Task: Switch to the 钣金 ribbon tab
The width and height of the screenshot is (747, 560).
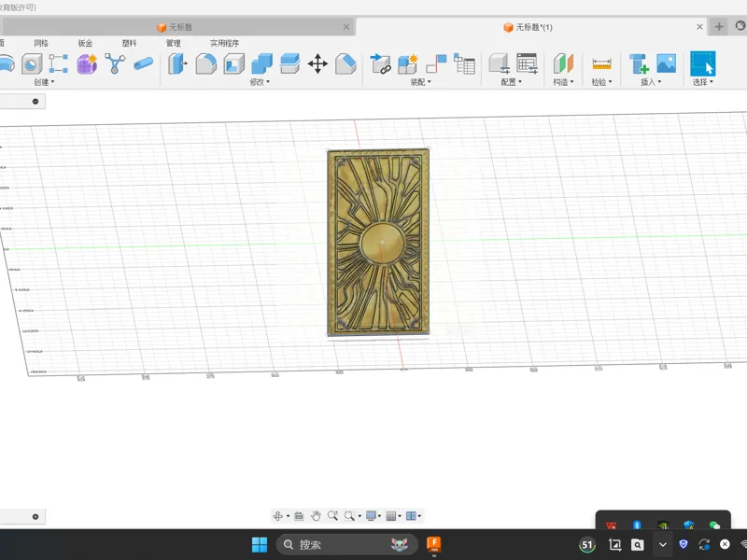Action: pos(85,43)
